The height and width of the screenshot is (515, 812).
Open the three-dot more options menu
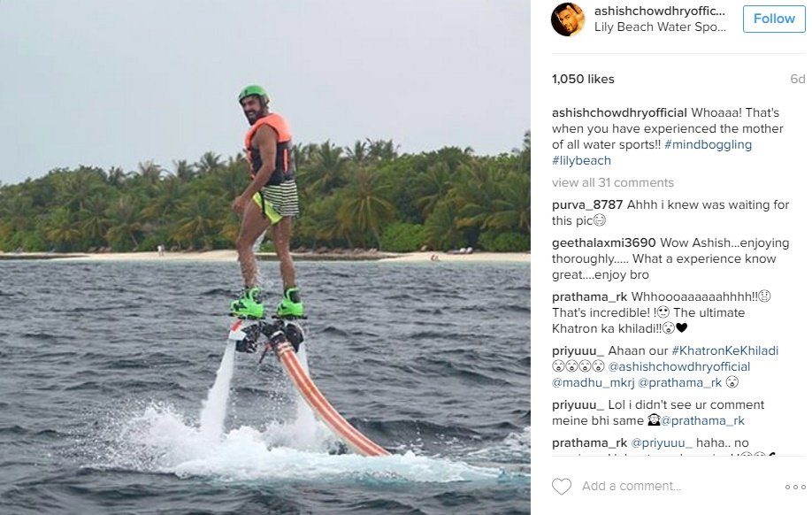point(794,487)
